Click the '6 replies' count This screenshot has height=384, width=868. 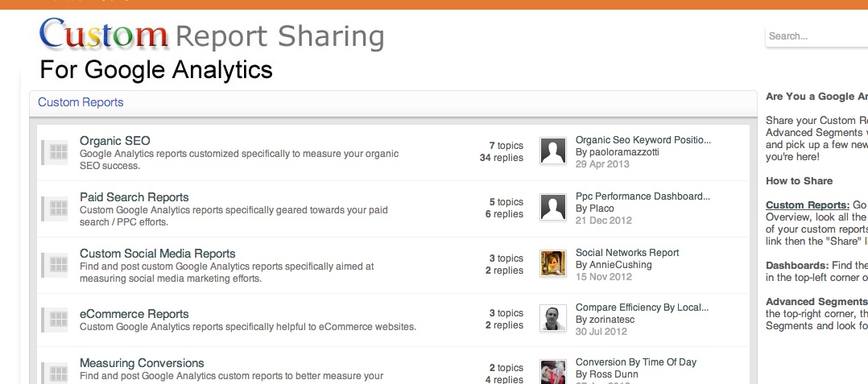pos(504,214)
